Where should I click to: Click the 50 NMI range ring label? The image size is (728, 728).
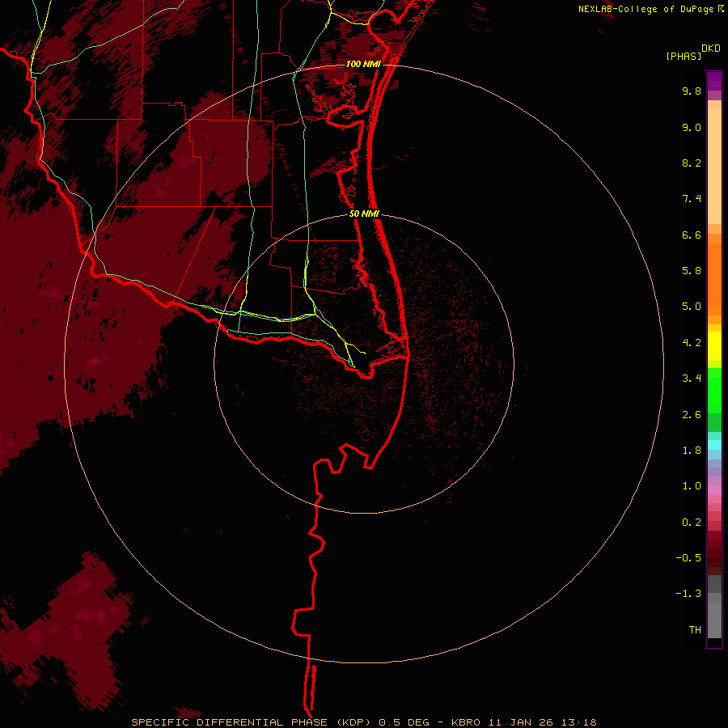point(365,214)
